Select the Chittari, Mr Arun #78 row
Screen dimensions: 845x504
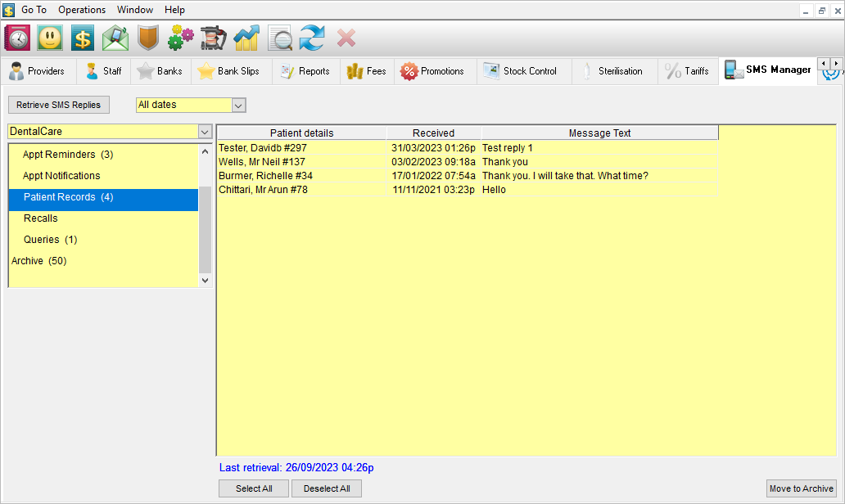[x=468, y=190]
